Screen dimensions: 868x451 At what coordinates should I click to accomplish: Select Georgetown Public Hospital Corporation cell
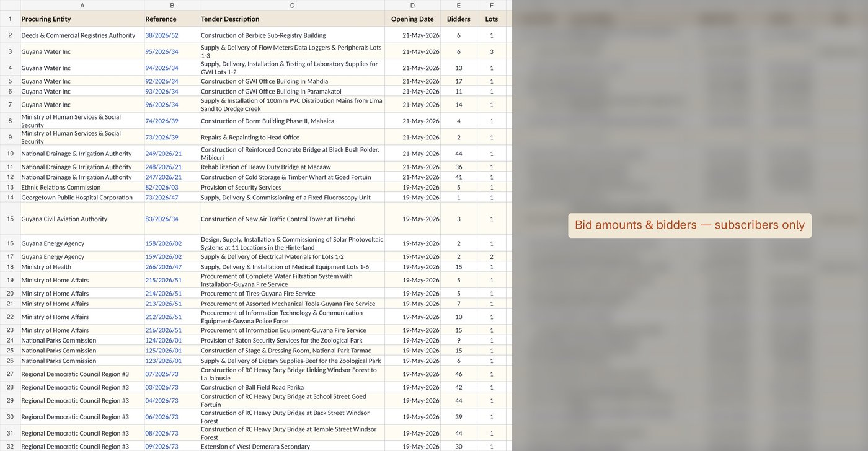(82, 198)
